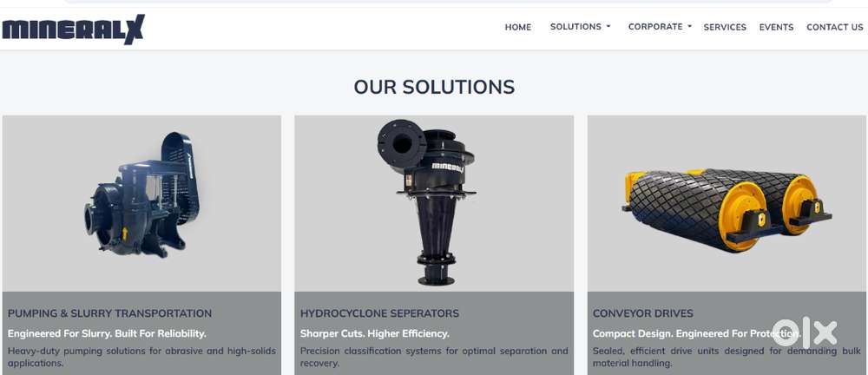Click the slurry pump product image

(141, 194)
